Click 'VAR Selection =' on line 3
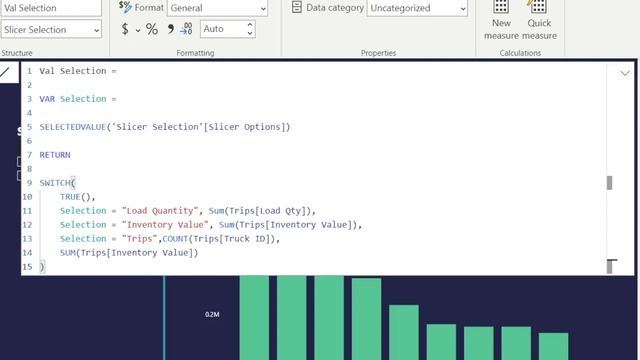The height and width of the screenshot is (360, 640). (x=78, y=99)
